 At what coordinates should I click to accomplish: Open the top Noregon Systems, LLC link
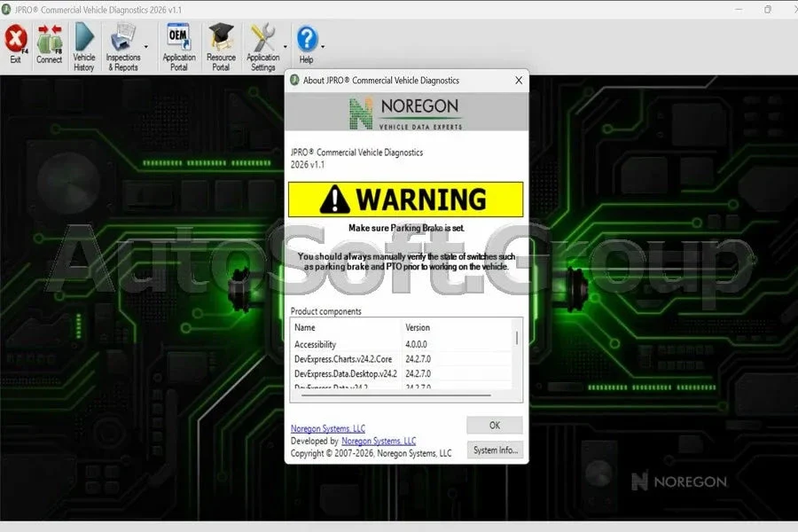pyautogui.click(x=328, y=428)
